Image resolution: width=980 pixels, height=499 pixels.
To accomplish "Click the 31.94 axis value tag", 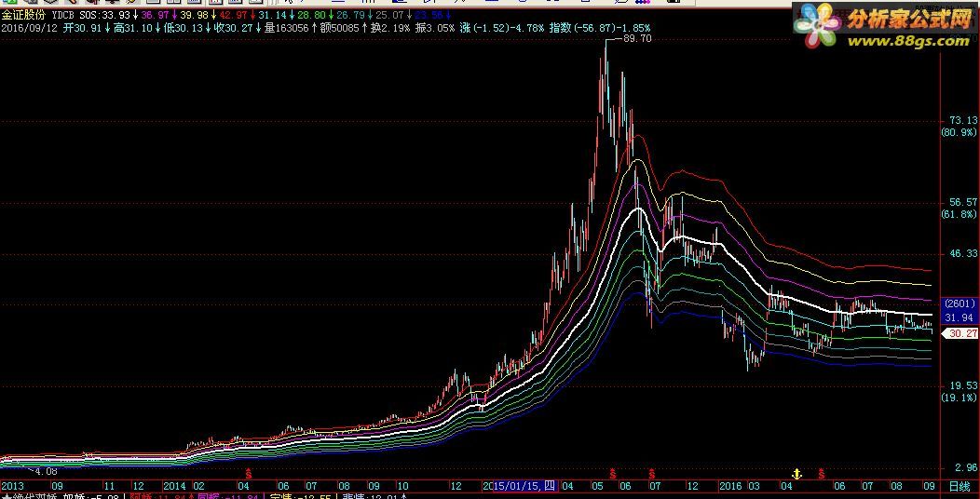I will (x=960, y=317).
